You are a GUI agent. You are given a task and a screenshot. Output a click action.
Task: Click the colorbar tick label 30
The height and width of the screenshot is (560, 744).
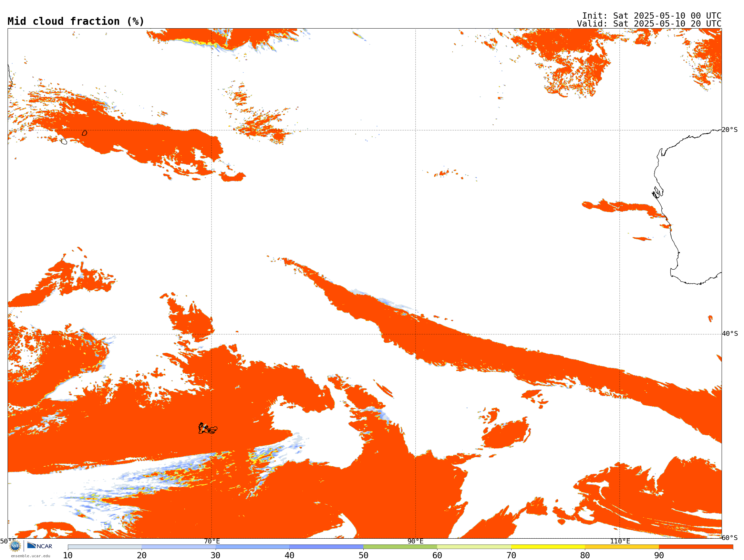[216, 555]
